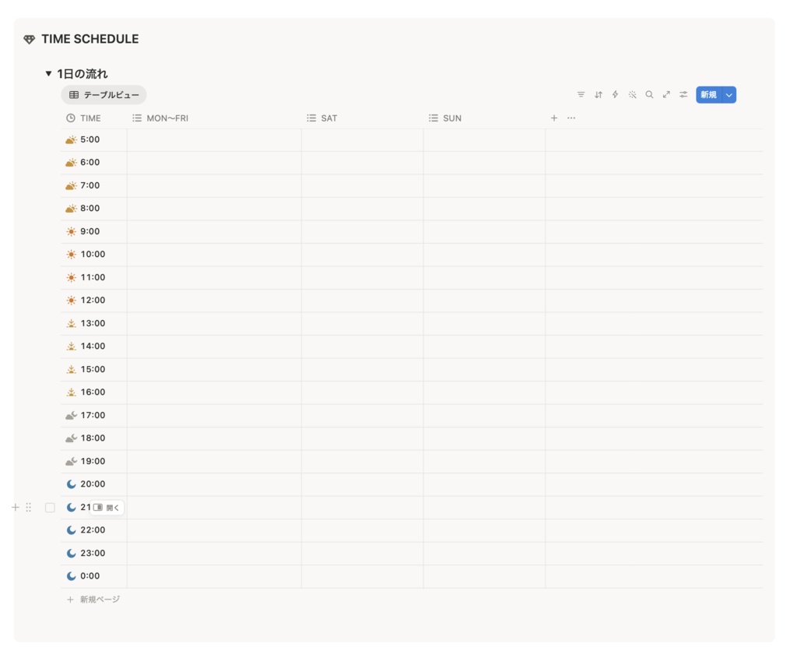Click the MON〜FRI column header
The image size is (797, 672).
point(214,118)
